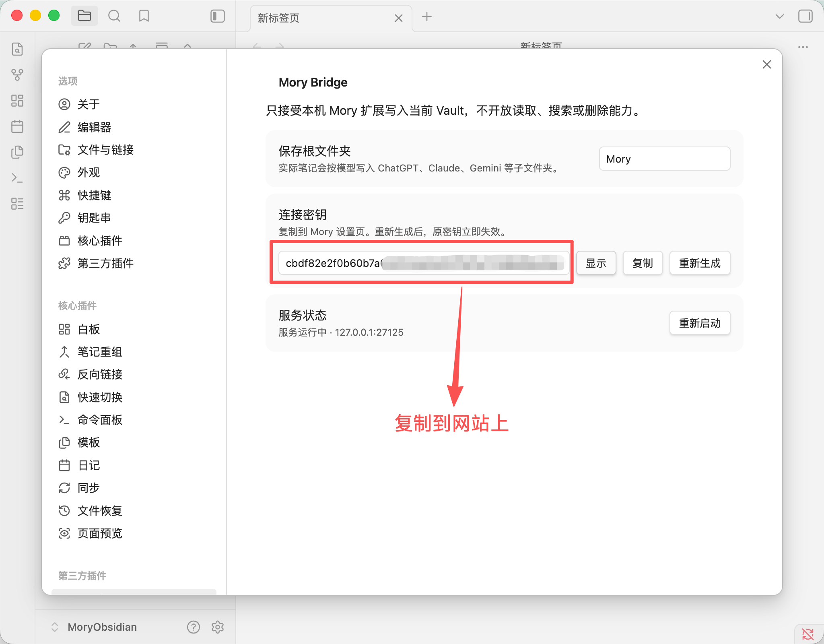The height and width of the screenshot is (644, 824).
Task: Copy the connection key with 复制
Action: click(x=643, y=263)
